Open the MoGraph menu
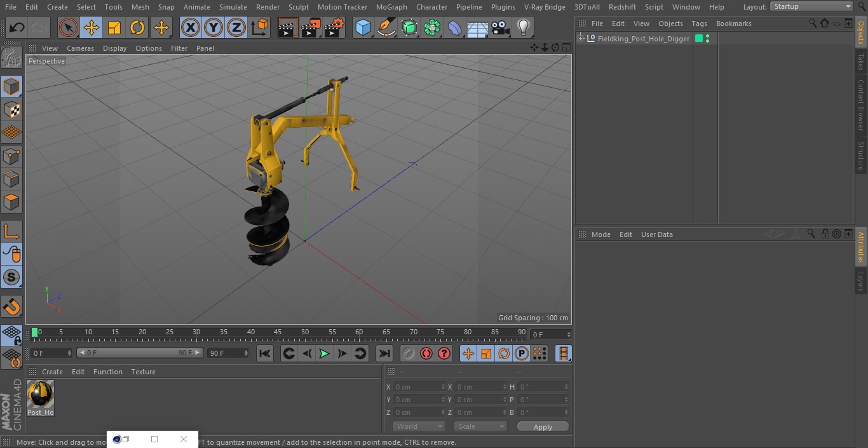This screenshot has height=448, width=868. point(391,7)
